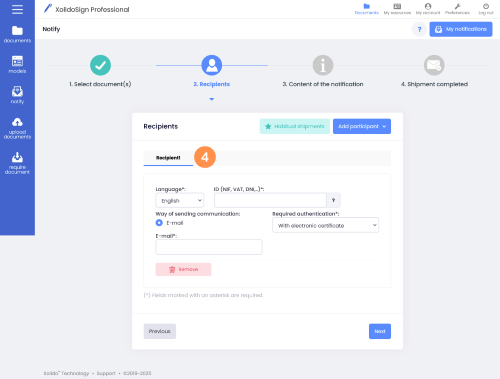The image size is (500, 379).
Task: Open Documents in the top navigation
Action: tap(366, 9)
